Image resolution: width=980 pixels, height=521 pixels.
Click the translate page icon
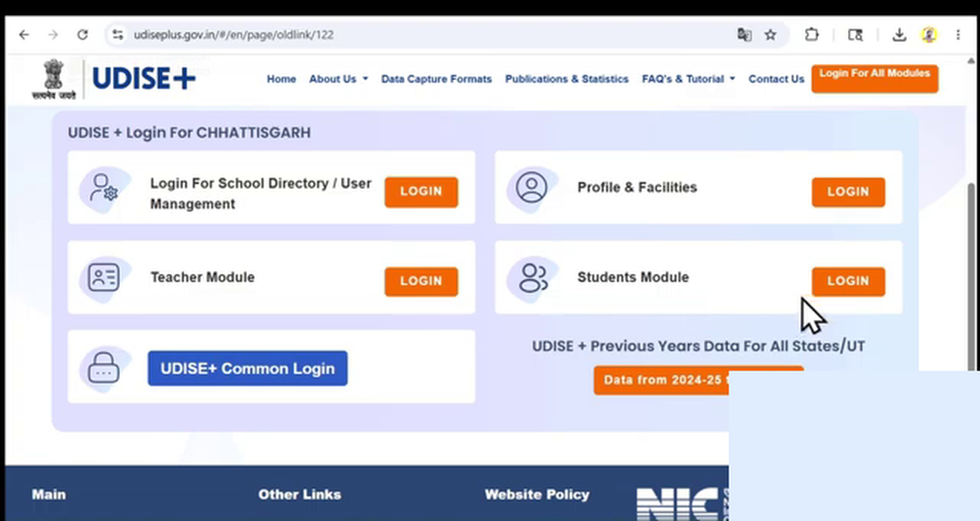click(x=744, y=35)
